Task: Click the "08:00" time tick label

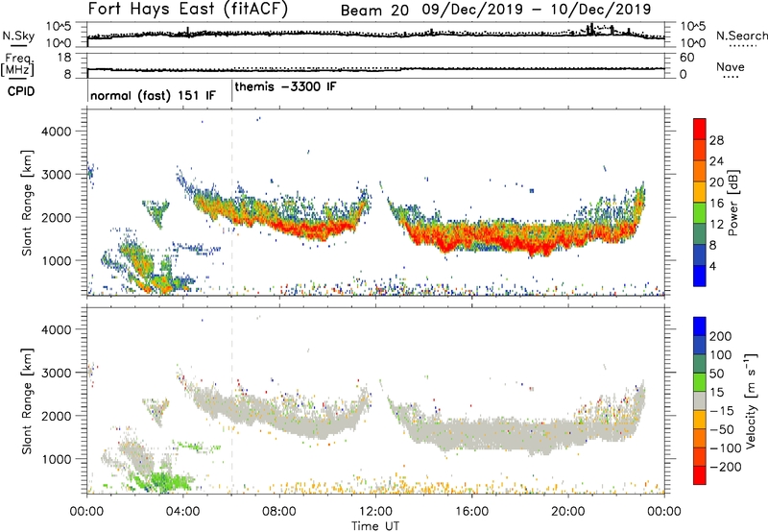Action: [x=279, y=512]
